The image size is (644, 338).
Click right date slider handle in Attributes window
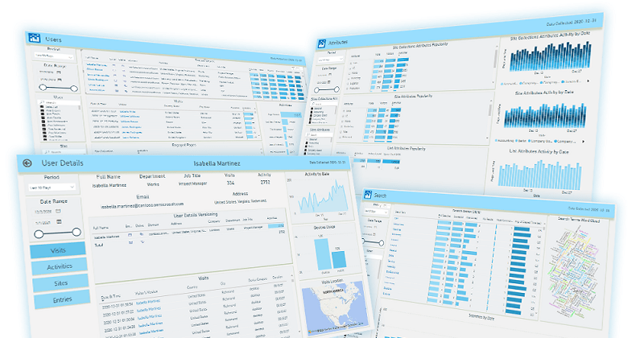(336, 89)
